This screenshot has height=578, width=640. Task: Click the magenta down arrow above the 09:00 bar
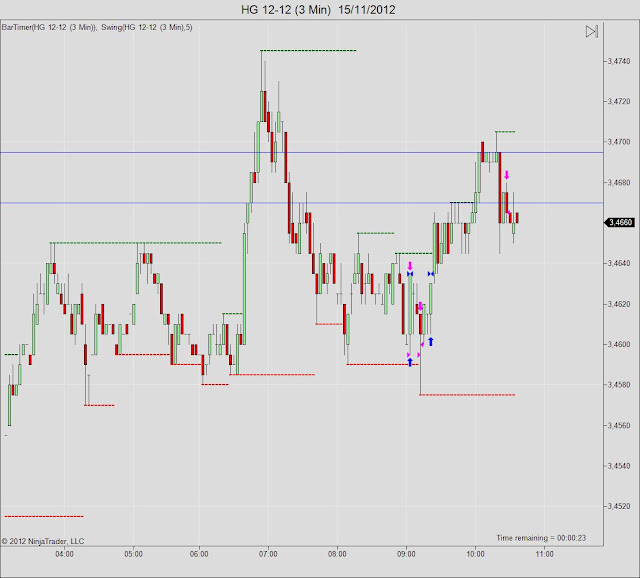click(410, 266)
